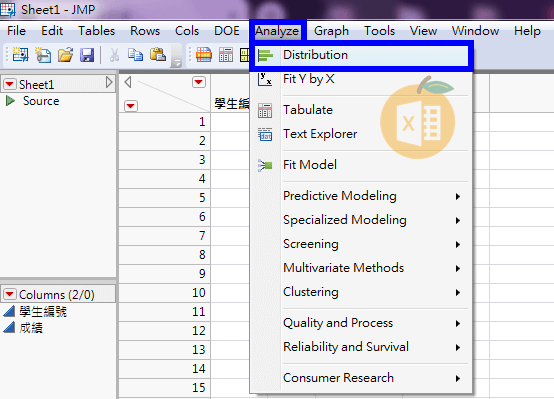This screenshot has height=399, width=554.
Task: Select row number 8
Action: point(165,255)
